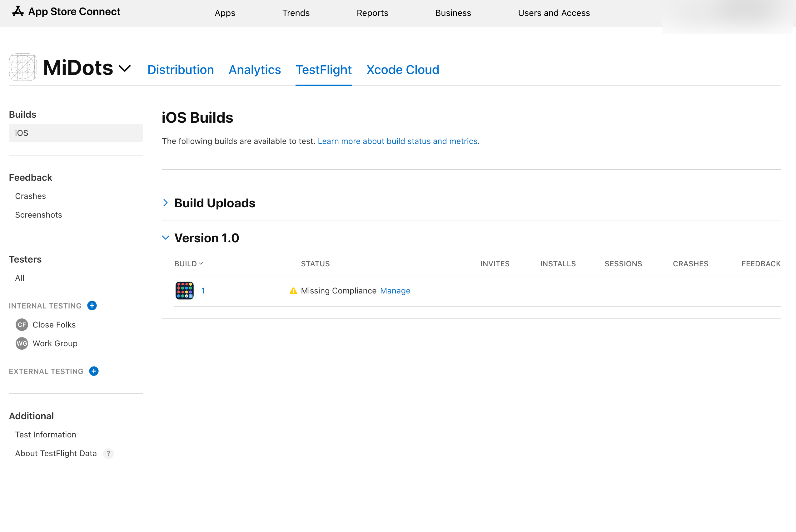The image size is (796, 532).
Task: Add a new external testing group
Action: click(x=94, y=371)
